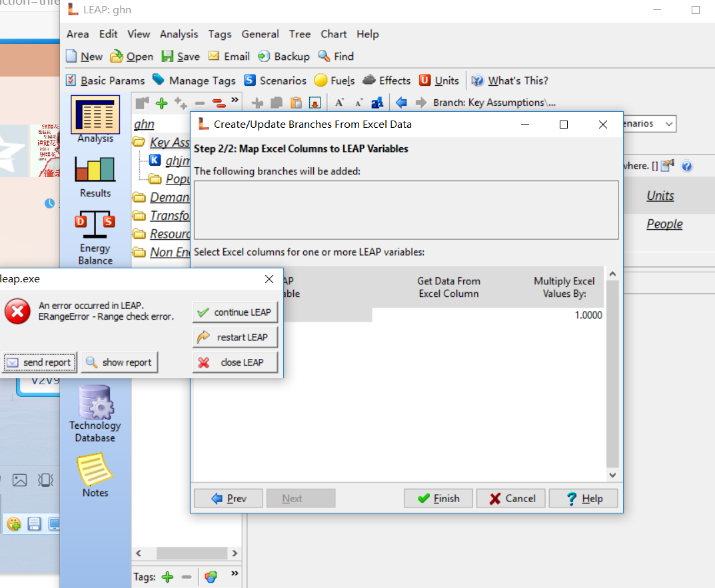
Task: Click Finish button in wizard
Action: 439,498
